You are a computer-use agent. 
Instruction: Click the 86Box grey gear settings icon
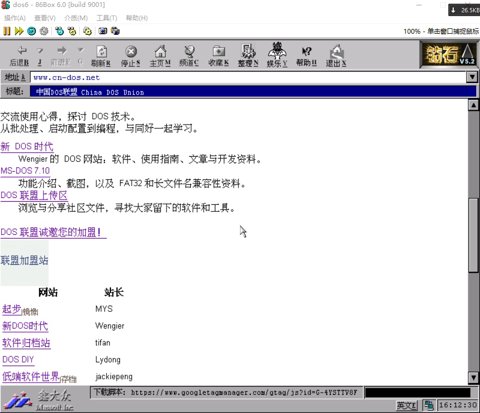click(x=44, y=31)
